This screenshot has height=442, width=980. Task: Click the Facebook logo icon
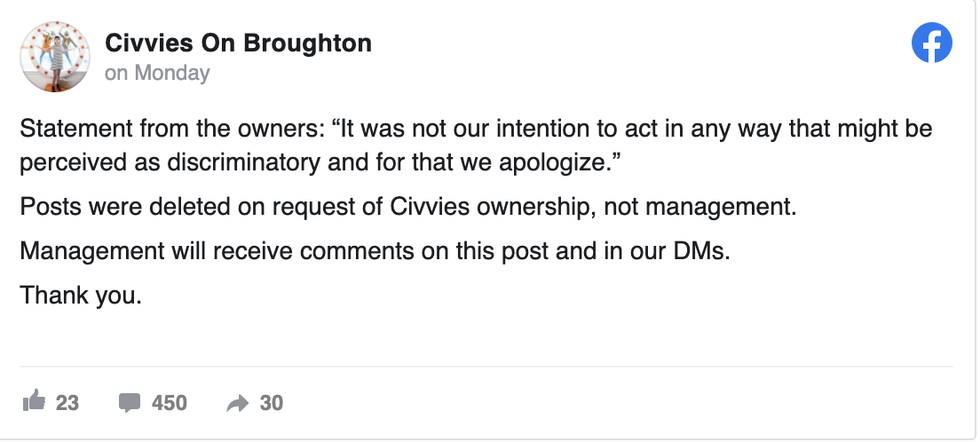point(932,43)
